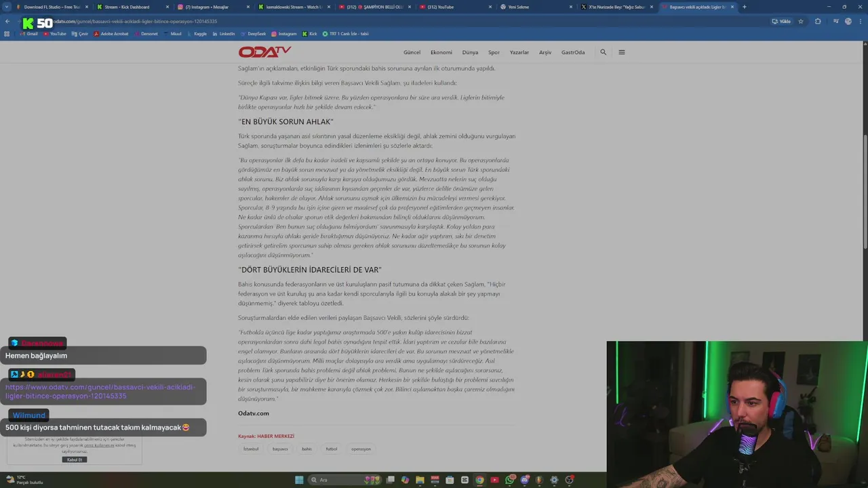Open the odatv.com link in chat overlay
This screenshot has height=488, width=868.
point(100,391)
